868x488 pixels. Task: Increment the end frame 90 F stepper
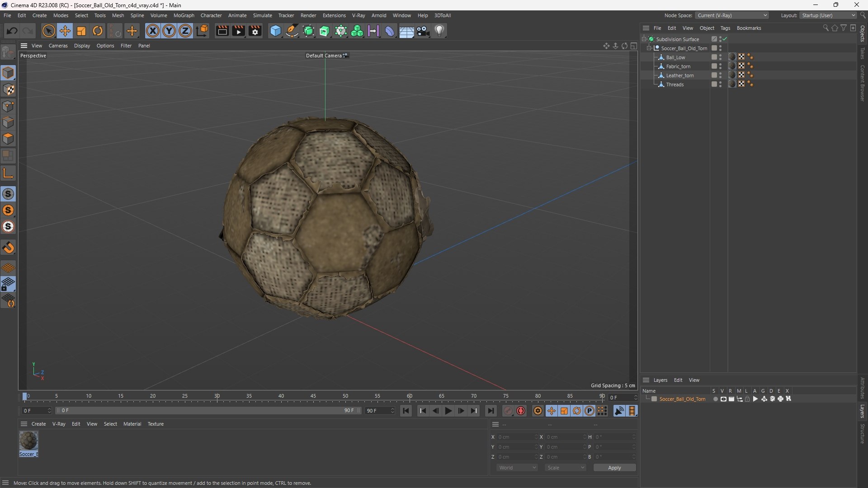pos(392,409)
